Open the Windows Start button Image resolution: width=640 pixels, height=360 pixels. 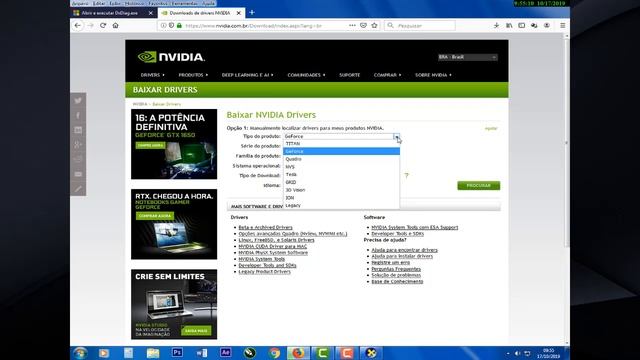click(x=80, y=353)
